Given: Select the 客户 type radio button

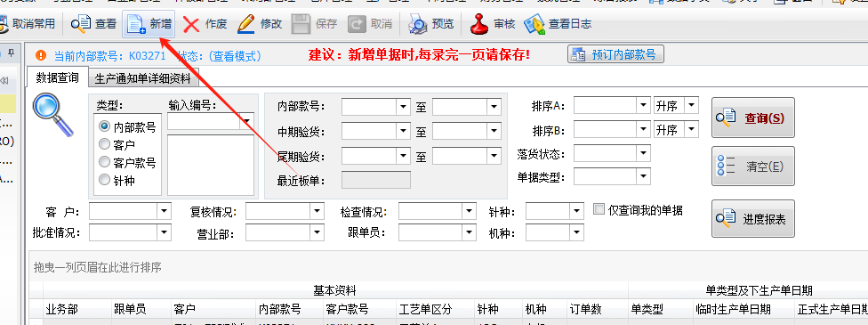Looking at the screenshot, I should pyautogui.click(x=103, y=144).
